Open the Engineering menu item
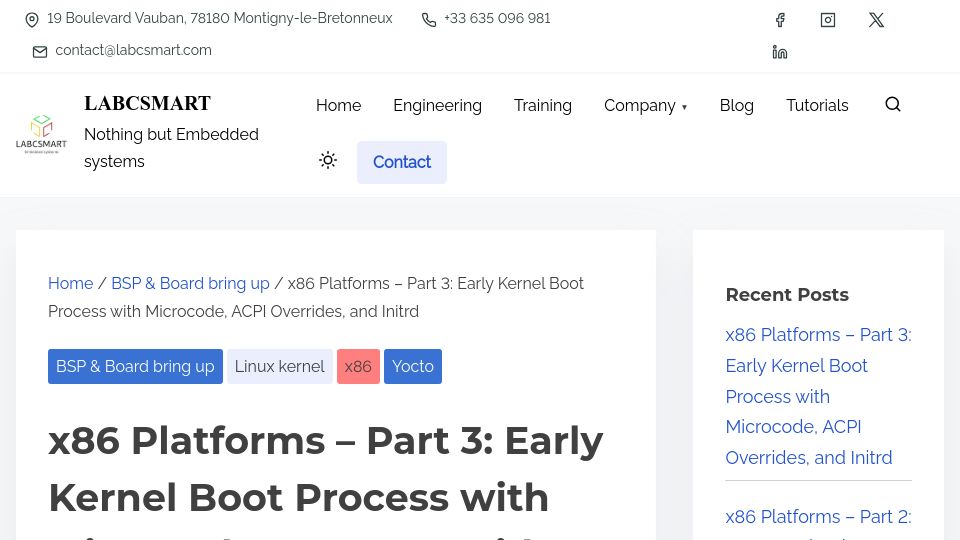Viewport: 960px width, 540px height. tap(437, 105)
